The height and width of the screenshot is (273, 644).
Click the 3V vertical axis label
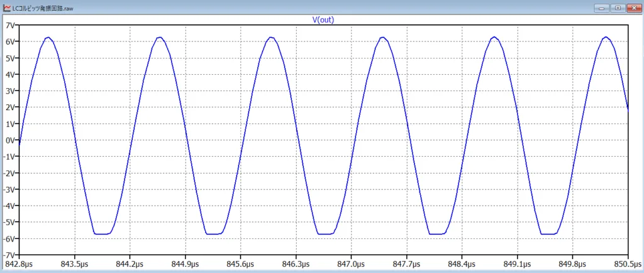[x=10, y=91]
